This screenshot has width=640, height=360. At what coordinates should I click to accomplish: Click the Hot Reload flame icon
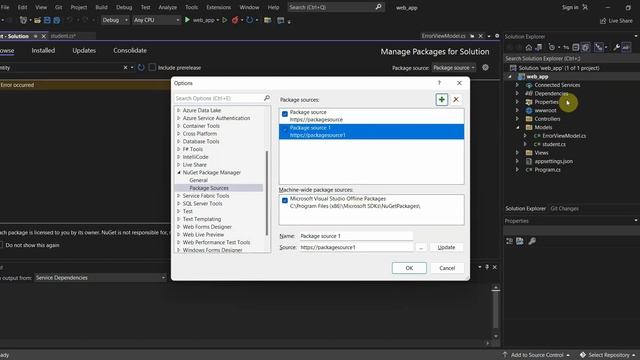click(235, 20)
